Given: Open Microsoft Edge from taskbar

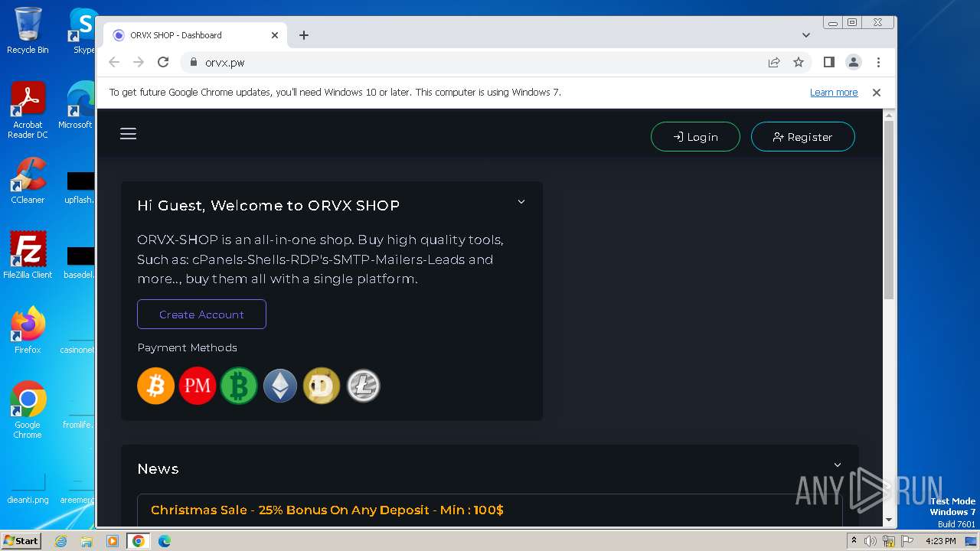Looking at the screenshot, I should [x=164, y=541].
